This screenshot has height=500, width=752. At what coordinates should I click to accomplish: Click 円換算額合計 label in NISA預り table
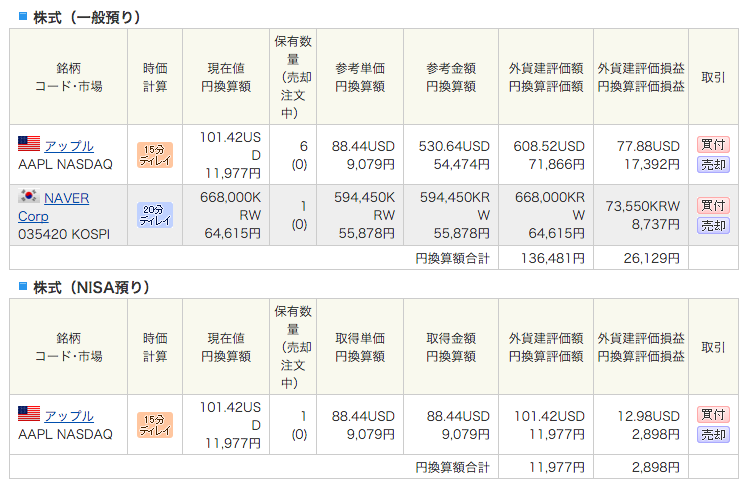[x=452, y=467]
